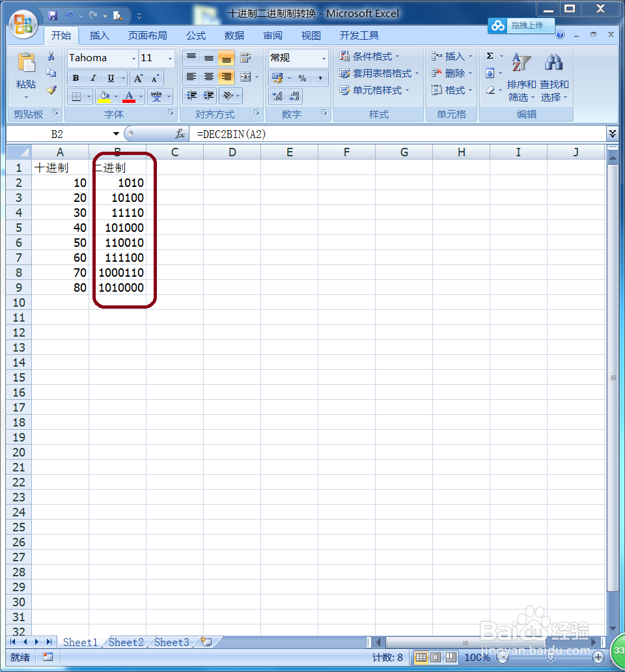Toggle Italic formatting

[x=93, y=78]
